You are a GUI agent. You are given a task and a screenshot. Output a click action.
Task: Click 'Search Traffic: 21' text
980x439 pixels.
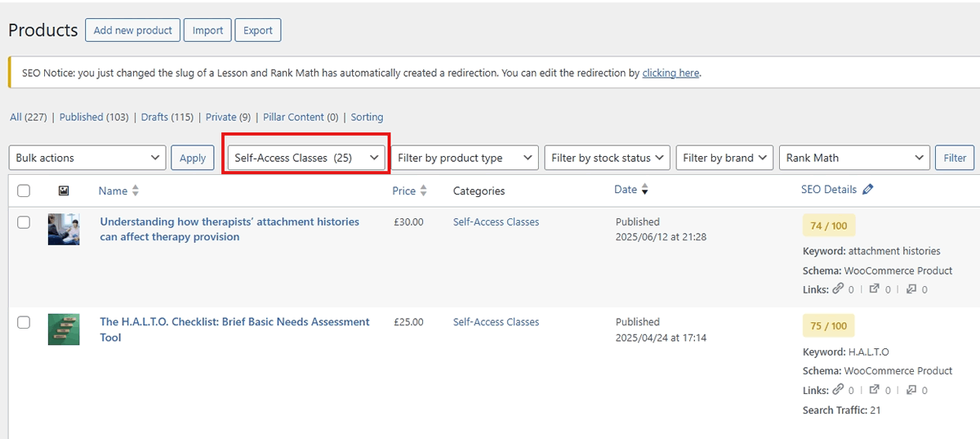pyautogui.click(x=841, y=410)
